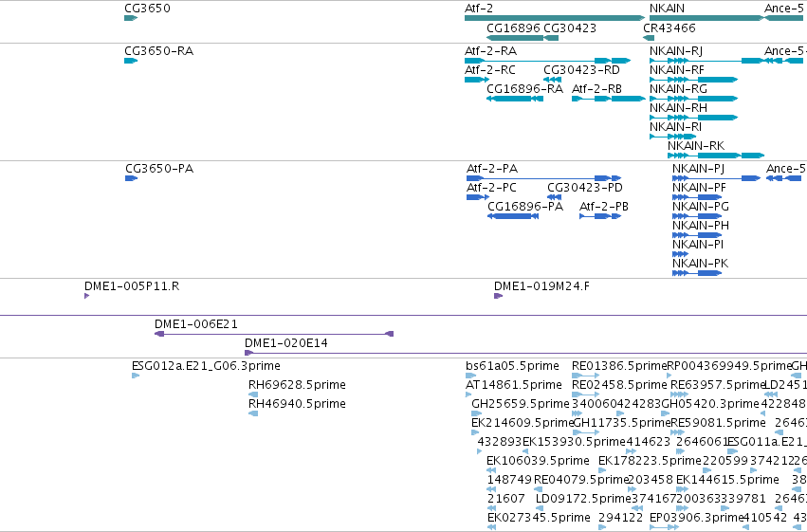This screenshot has width=807, height=532.
Task: Click the bs61a05.5prime EST
Action: click(471, 376)
